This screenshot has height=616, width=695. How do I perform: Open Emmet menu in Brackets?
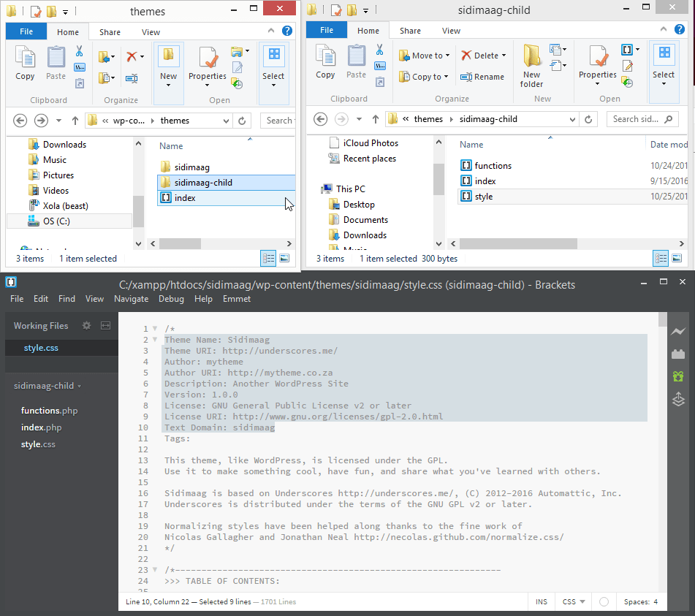coord(237,299)
